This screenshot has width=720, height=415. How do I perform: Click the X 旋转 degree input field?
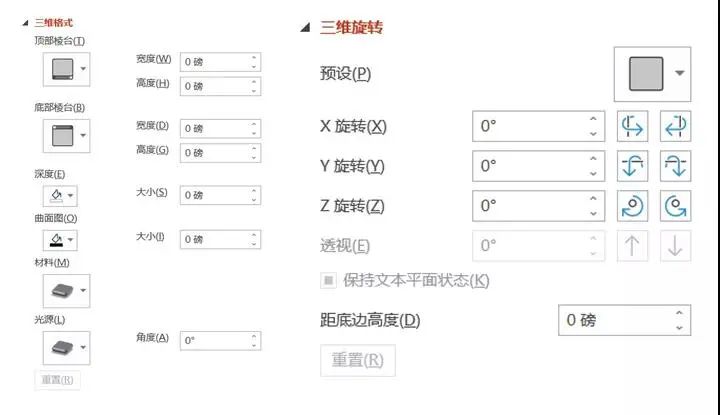[x=530, y=126]
